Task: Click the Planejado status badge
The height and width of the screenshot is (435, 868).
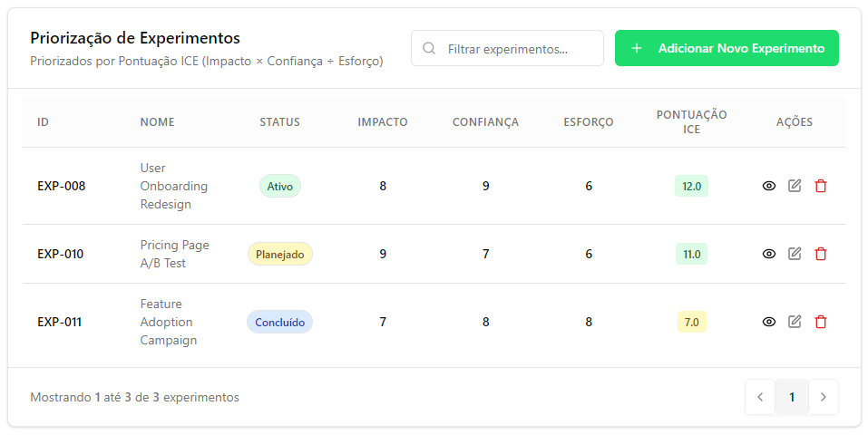Action: pyautogui.click(x=279, y=254)
